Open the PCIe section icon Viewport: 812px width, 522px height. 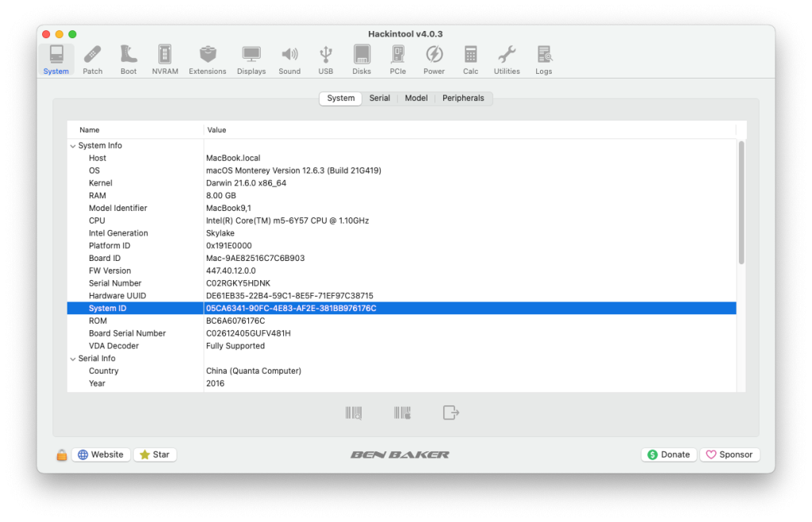point(398,59)
